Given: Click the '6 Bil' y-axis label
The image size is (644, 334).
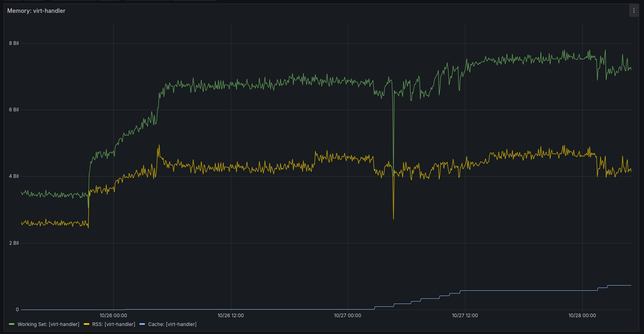Looking at the screenshot, I should coord(14,110).
